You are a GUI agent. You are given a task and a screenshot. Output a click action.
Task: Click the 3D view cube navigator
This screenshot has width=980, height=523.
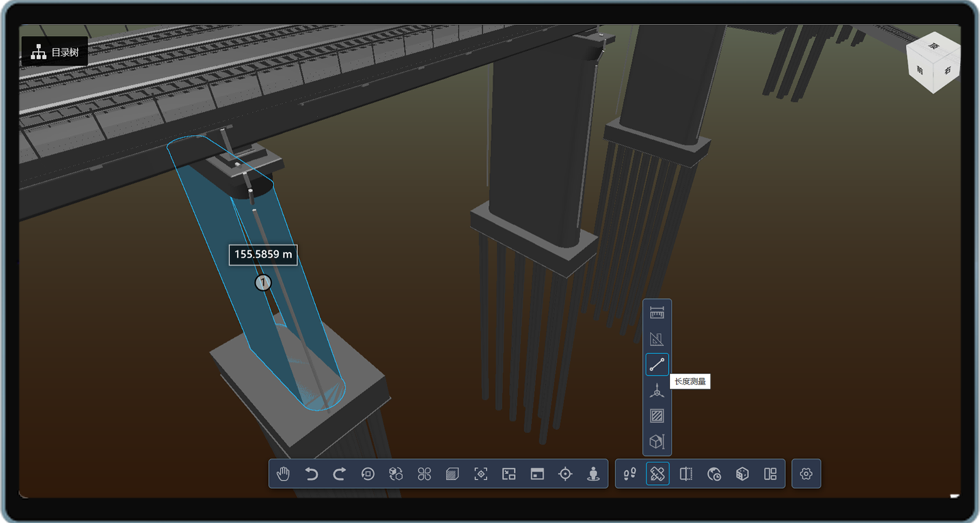(934, 62)
